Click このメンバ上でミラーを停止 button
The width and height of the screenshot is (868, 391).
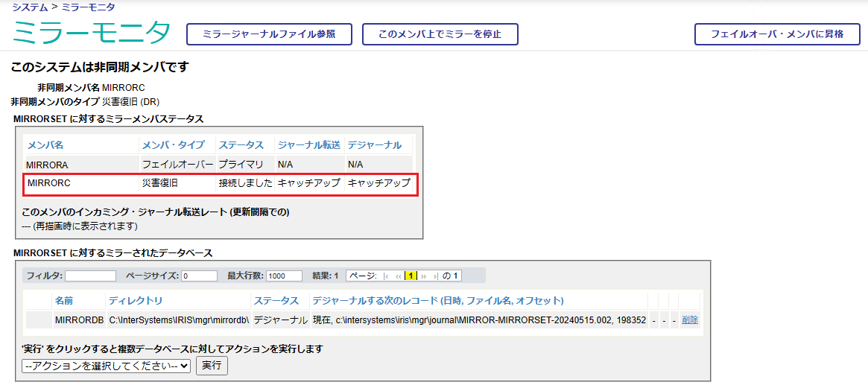(440, 34)
